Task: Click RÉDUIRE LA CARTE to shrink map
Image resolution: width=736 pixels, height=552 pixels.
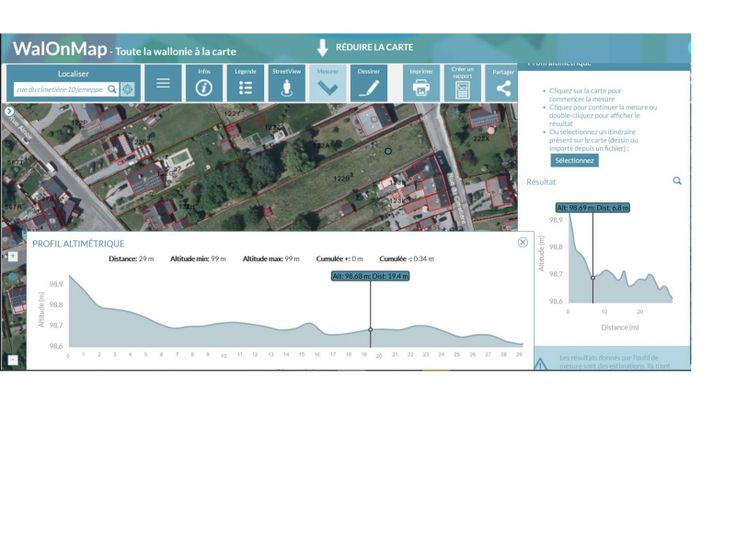Action: click(x=364, y=47)
